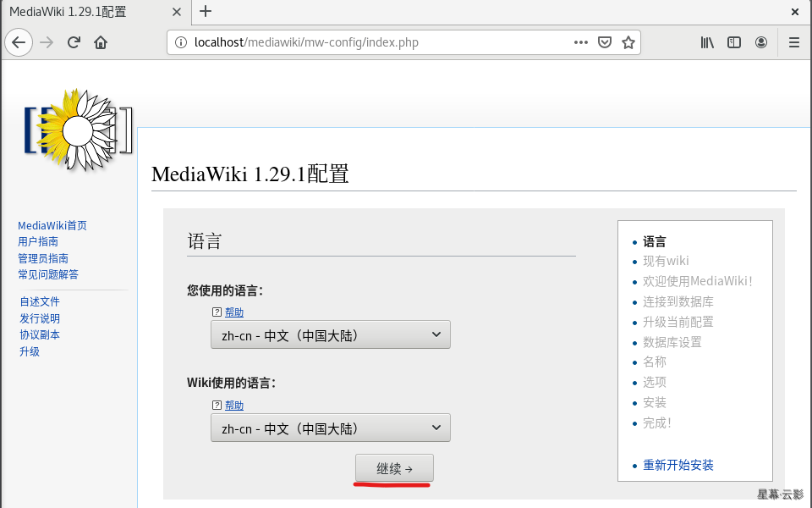
Task: Click the 重新开始安装 link
Action: 678,465
